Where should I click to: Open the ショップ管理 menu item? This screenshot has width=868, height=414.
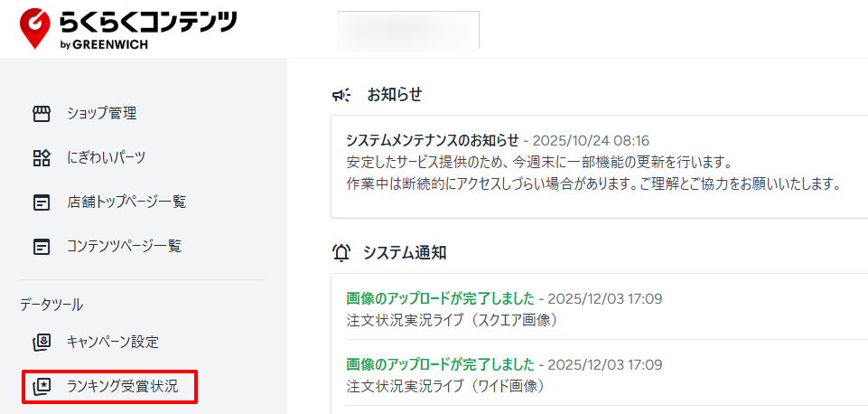point(101,114)
